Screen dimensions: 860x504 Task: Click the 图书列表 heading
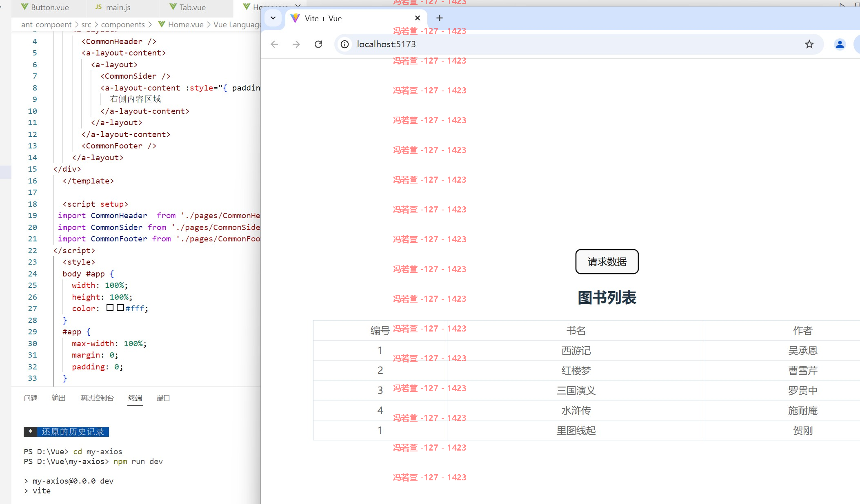point(607,298)
